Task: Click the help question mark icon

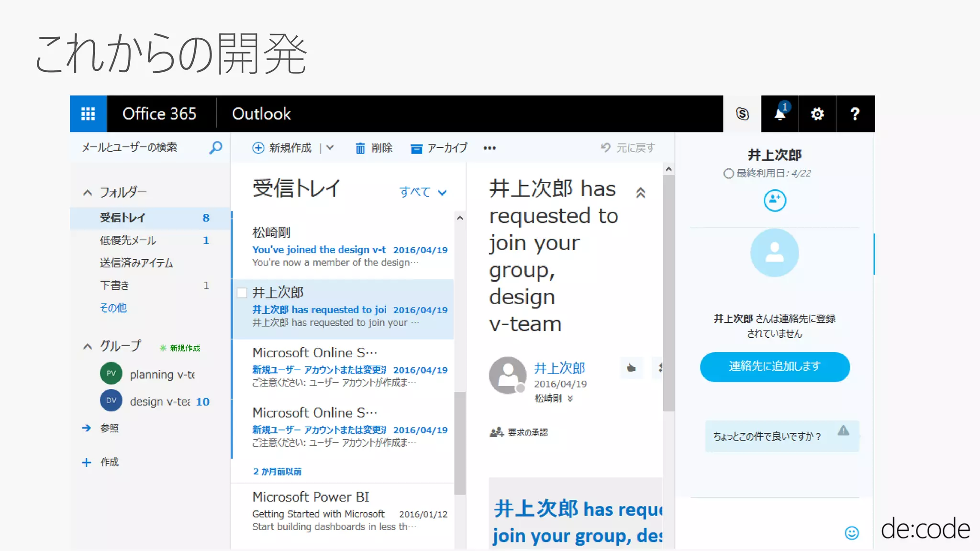Action: point(855,114)
